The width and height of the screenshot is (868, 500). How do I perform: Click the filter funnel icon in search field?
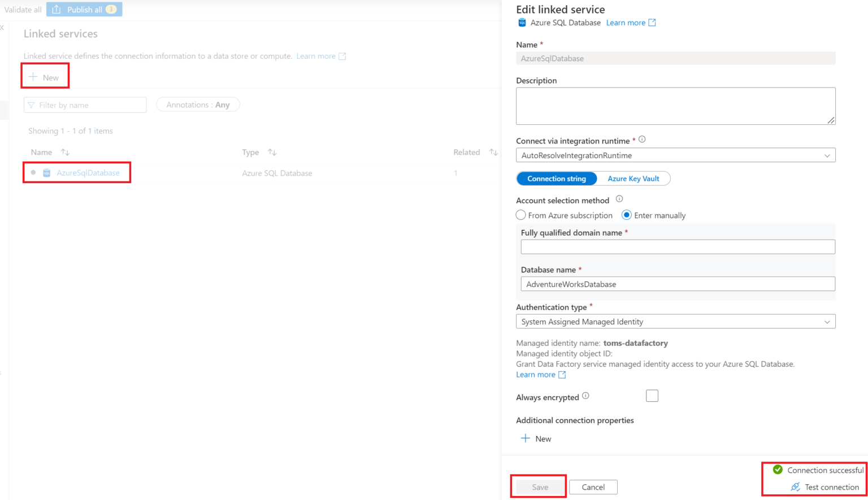(x=32, y=105)
